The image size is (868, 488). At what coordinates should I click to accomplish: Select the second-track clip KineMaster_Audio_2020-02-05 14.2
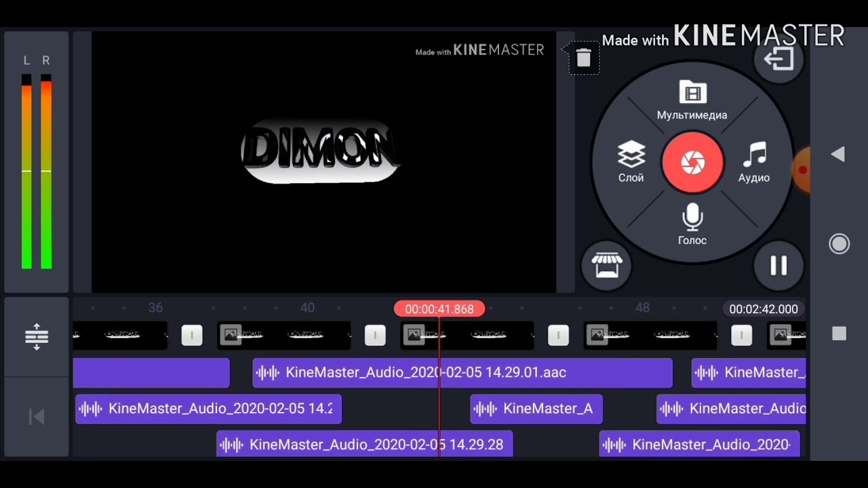pos(208,409)
